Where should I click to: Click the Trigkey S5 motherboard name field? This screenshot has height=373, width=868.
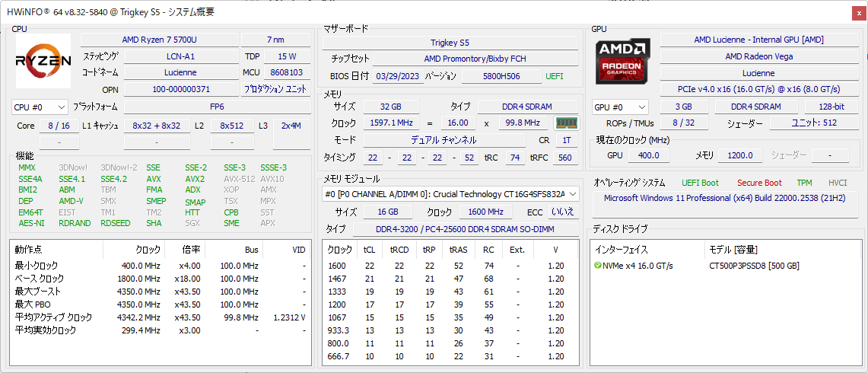click(449, 43)
